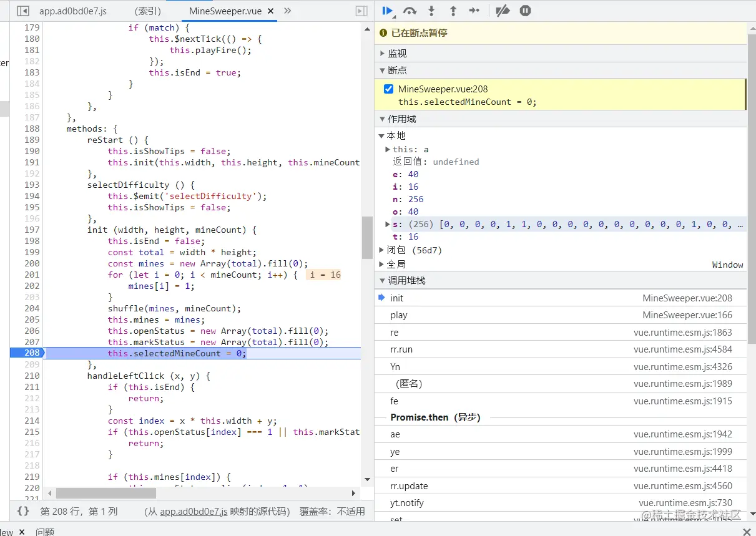Click the 'Promise.then (异步)' stack separator
Image resolution: width=756 pixels, height=536 pixels.
pos(435,417)
